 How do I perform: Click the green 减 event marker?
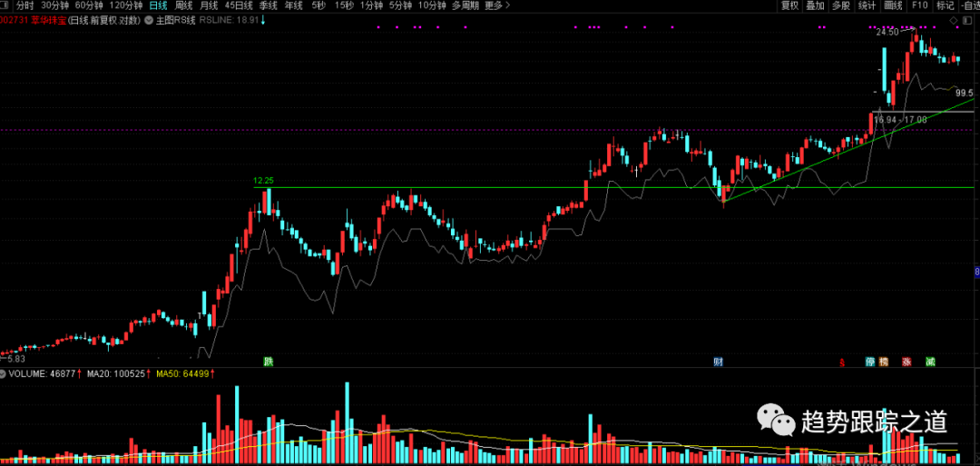[x=930, y=361]
